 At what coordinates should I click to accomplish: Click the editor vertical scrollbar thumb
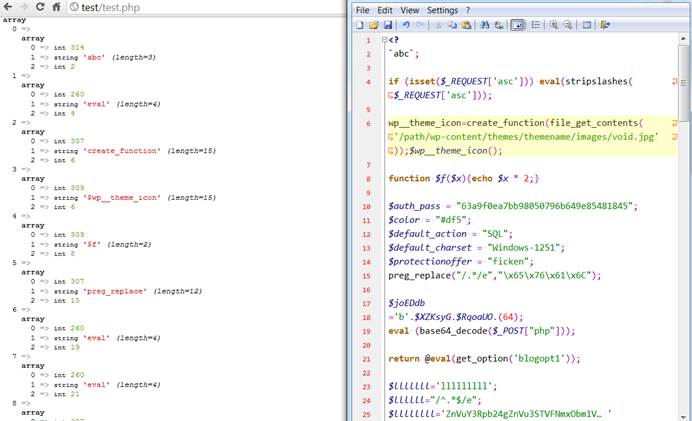[x=683, y=82]
